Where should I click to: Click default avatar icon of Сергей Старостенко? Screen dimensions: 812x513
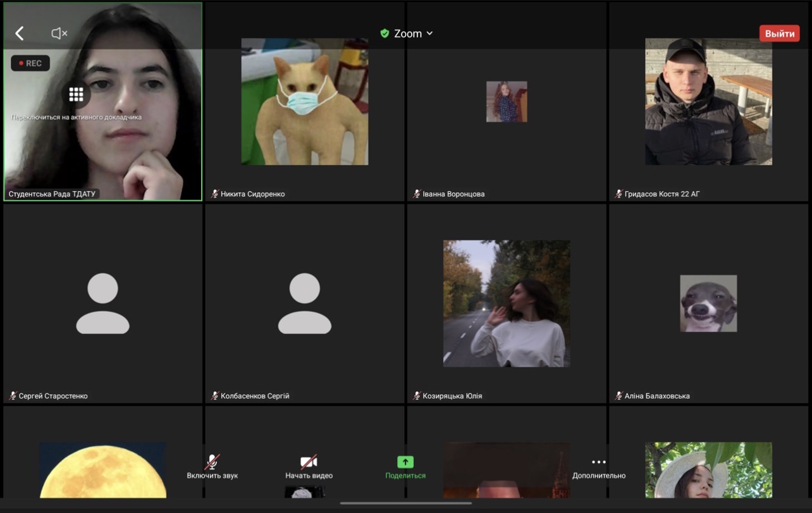point(103,304)
